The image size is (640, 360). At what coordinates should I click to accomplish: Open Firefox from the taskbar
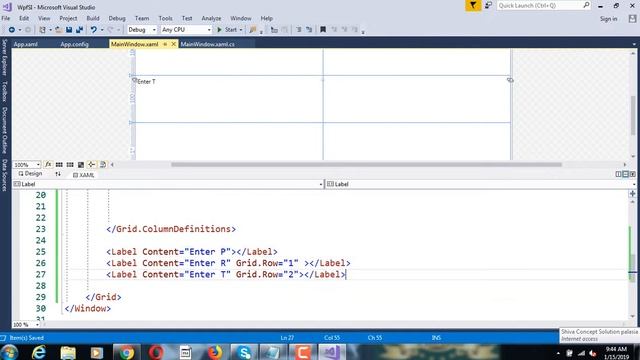215,352
